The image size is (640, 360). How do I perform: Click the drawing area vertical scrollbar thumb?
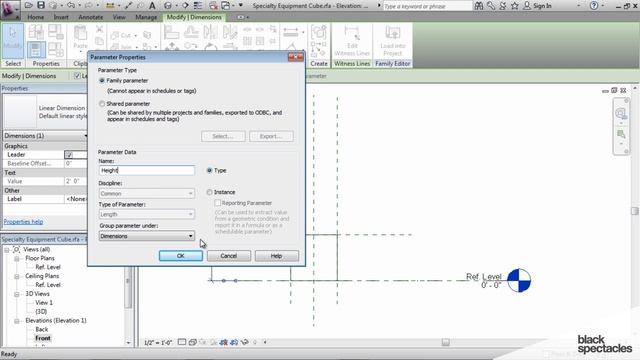point(635,211)
